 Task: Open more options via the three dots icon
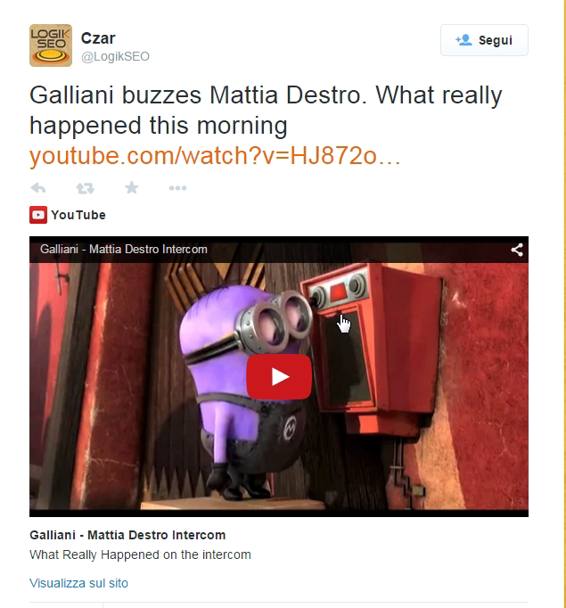[178, 188]
